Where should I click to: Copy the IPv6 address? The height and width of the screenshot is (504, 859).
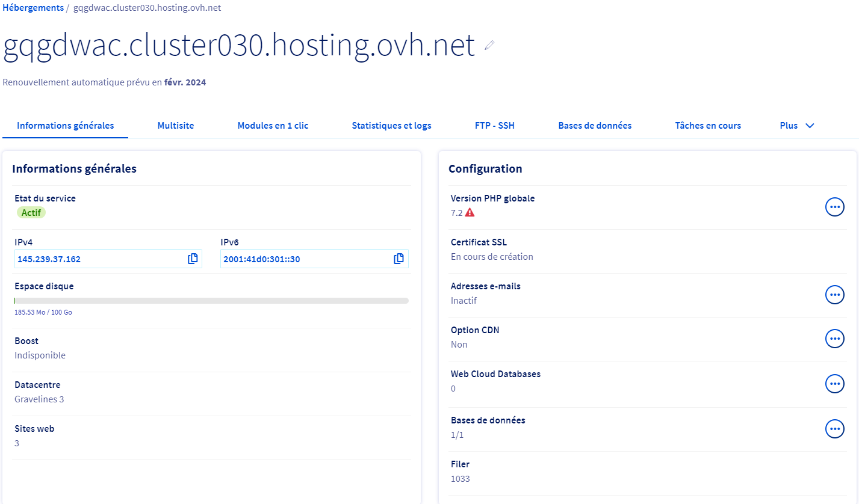(x=398, y=259)
